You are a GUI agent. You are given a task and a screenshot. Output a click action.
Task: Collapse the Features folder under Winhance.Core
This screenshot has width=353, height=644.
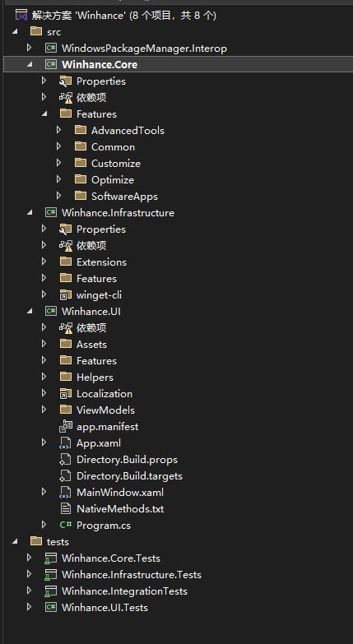[44, 114]
